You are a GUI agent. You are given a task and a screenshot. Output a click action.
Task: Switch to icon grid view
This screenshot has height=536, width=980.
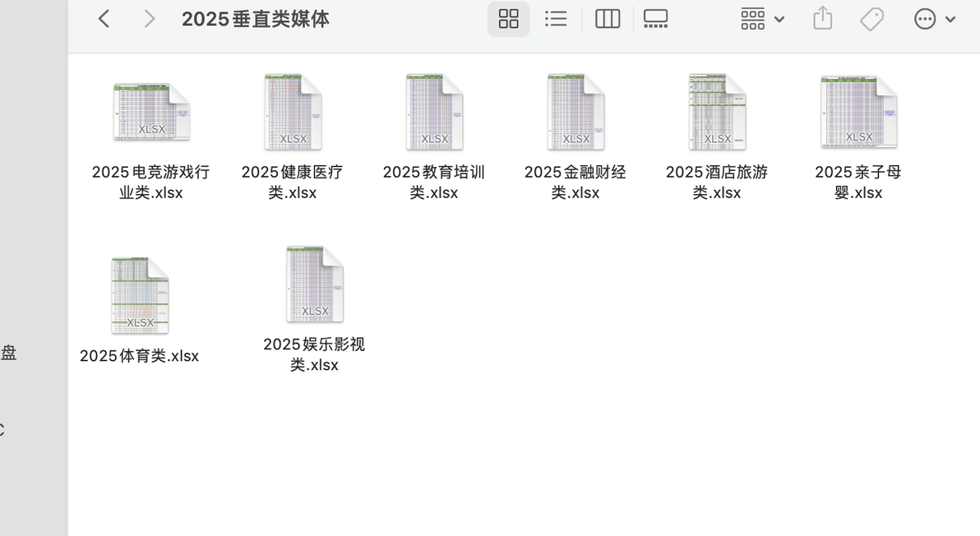point(508,19)
